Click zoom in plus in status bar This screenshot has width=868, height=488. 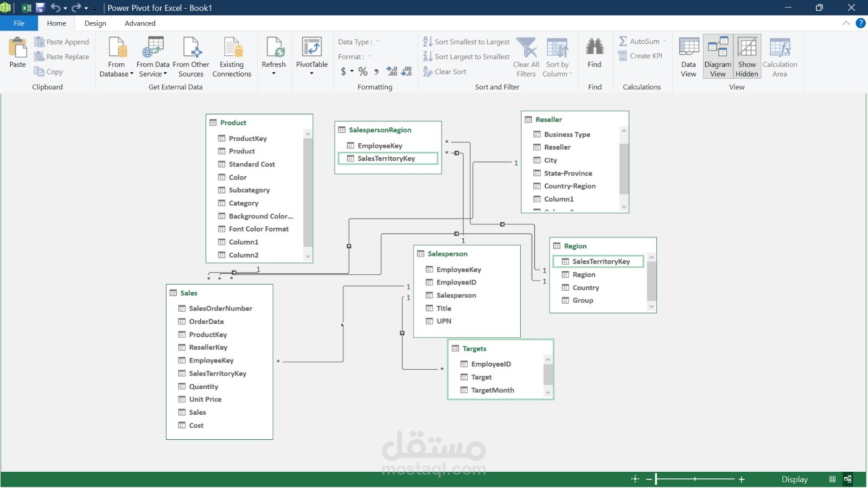tap(742, 479)
